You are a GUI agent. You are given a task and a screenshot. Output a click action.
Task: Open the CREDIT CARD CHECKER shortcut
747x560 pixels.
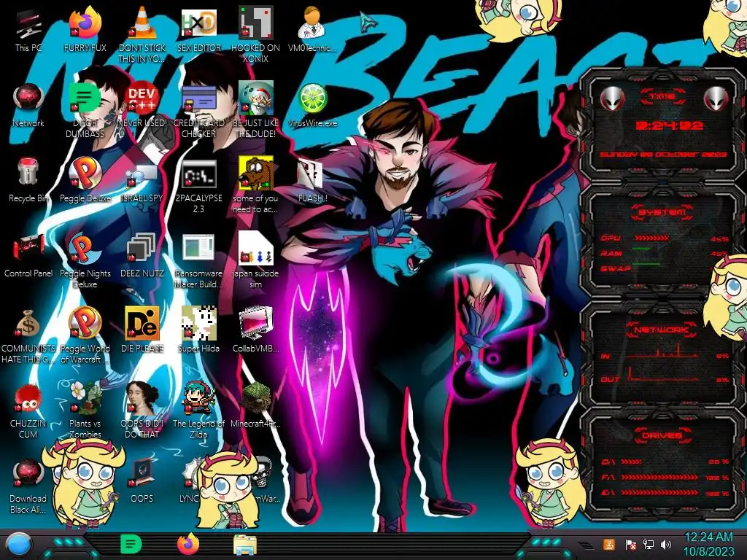(198, 109)
